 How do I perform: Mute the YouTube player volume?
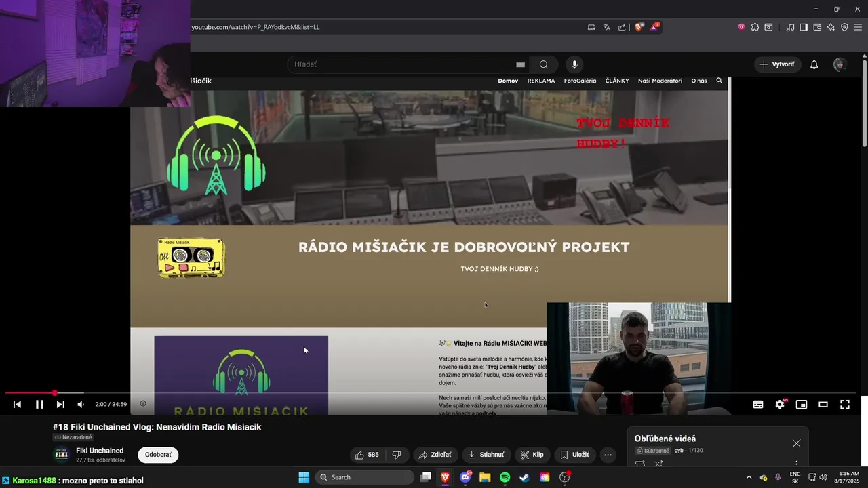click(x=81, y=405)
